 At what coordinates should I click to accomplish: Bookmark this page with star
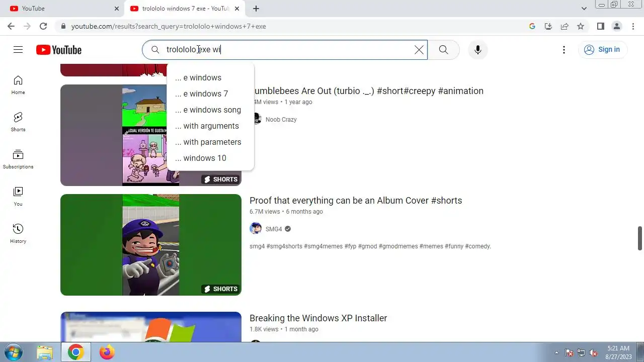click(x=581, y=26)
